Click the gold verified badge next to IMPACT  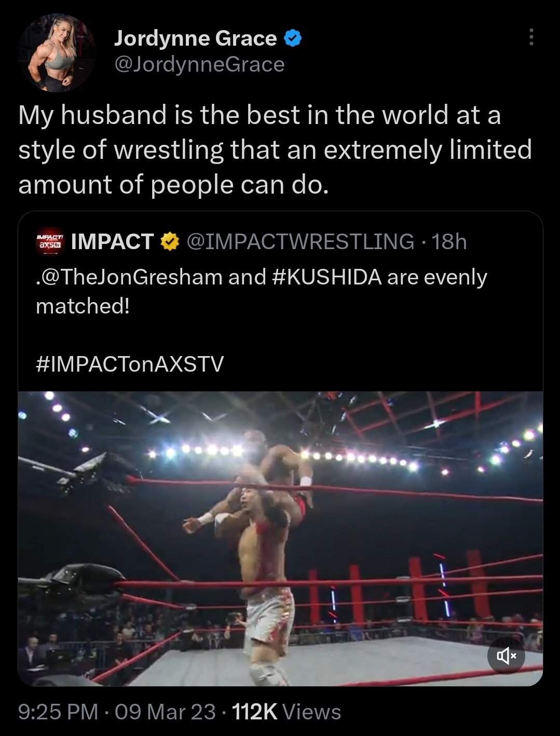tap(170, 242)
